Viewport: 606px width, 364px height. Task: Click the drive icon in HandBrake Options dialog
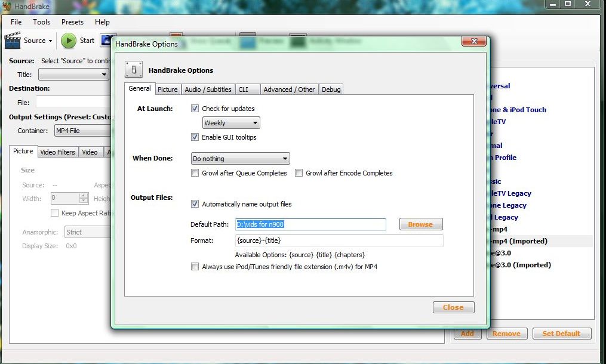(134, 69)
